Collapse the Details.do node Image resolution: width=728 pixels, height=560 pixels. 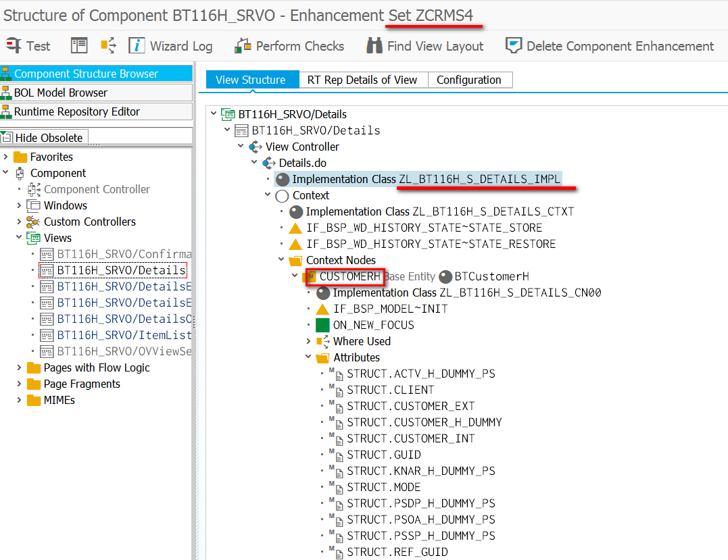(x=254, y=162)
